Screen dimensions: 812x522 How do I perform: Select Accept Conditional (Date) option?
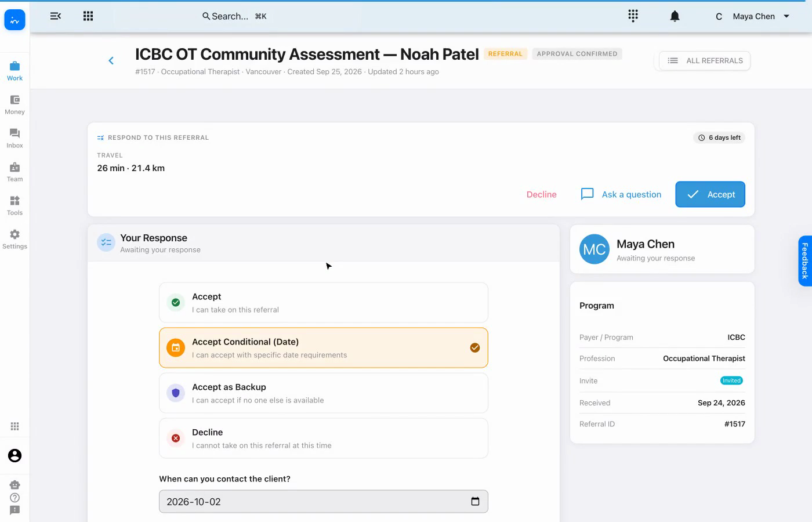324,348
